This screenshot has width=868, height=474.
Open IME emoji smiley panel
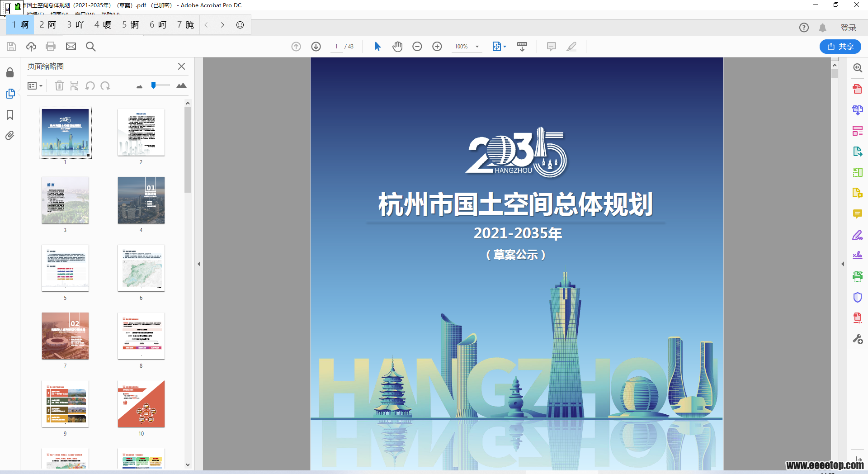240,25
